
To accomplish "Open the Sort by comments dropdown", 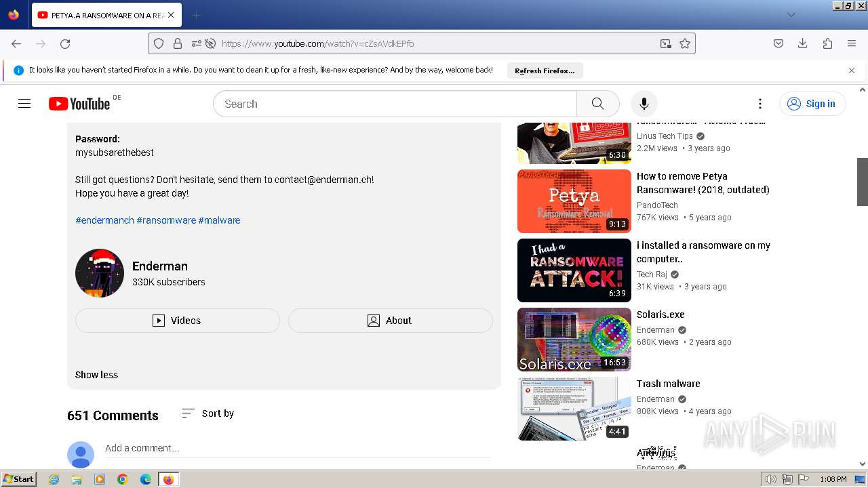I will point(208,413).
